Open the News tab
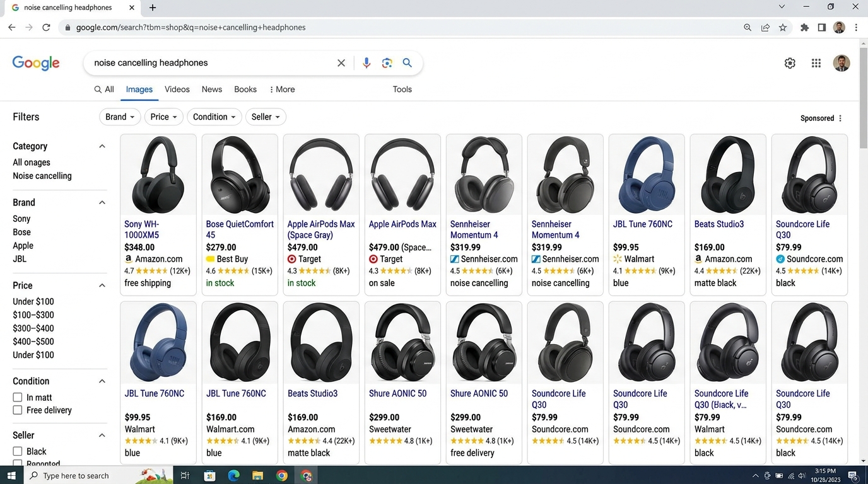868x484 pixels. 212,89
